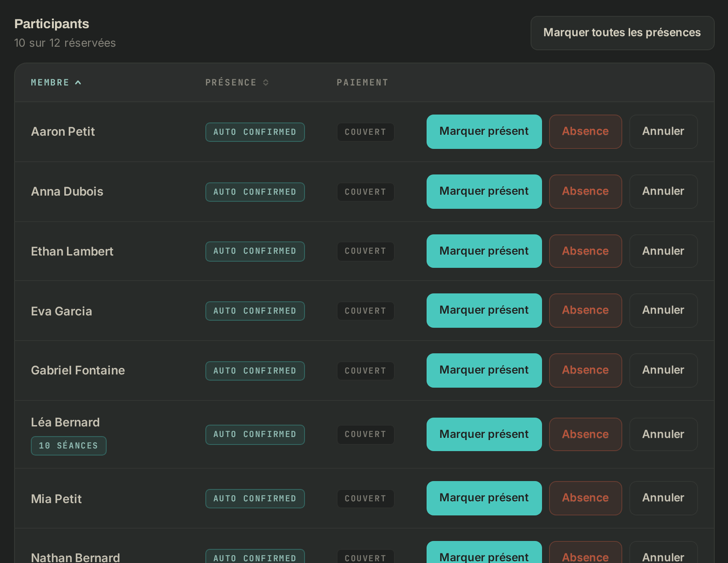This screenshot has width=728, height=563.
Task: Mark Gabriel Fontaine as present
Action: [x=484, y=370]
